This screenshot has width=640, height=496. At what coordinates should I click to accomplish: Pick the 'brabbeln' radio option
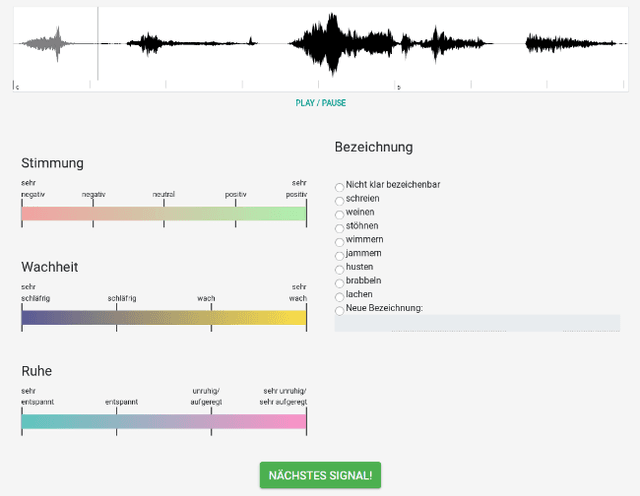(x=339, y=283)
